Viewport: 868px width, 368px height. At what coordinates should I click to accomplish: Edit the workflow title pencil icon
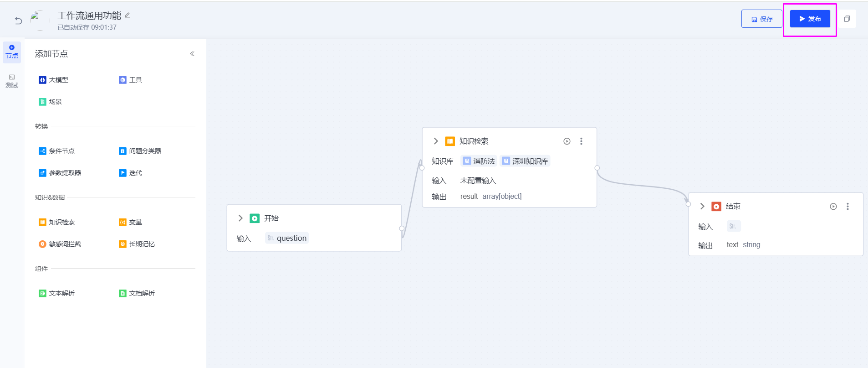128,15
